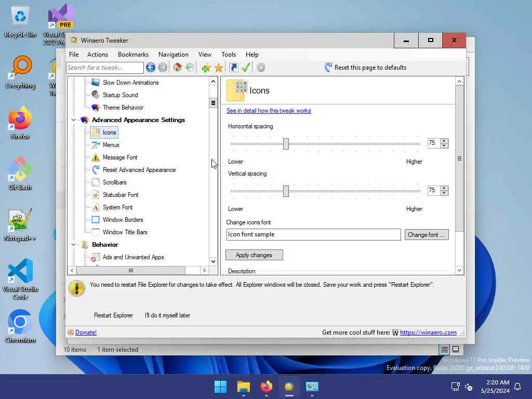532x399 pixels.
Task: Click the Vertical spacing slider thumb
Action: tap(286, 191)
